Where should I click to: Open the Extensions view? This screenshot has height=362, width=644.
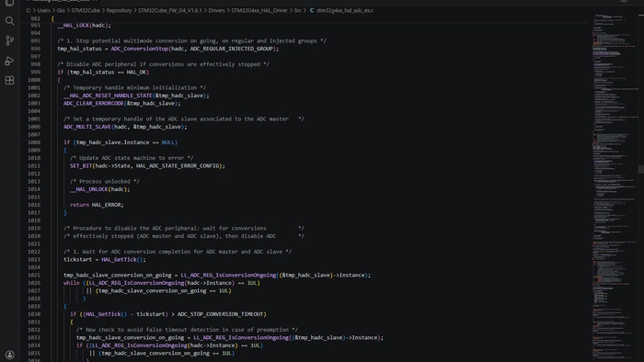[9, 80]
